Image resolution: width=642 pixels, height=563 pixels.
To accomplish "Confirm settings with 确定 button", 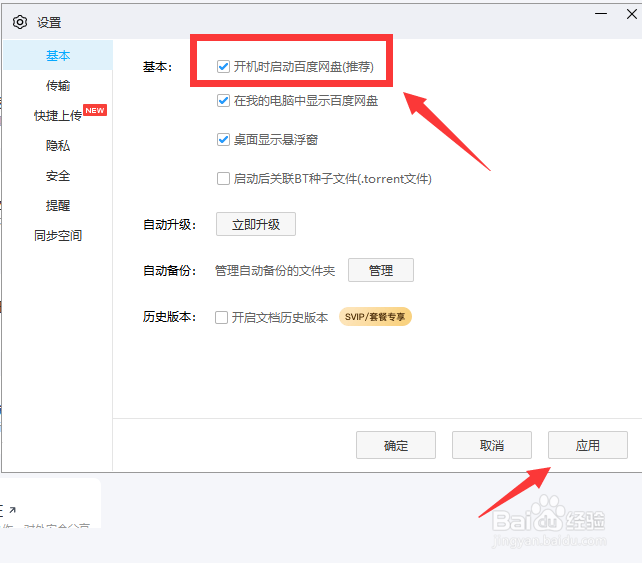I will (396, 445).
